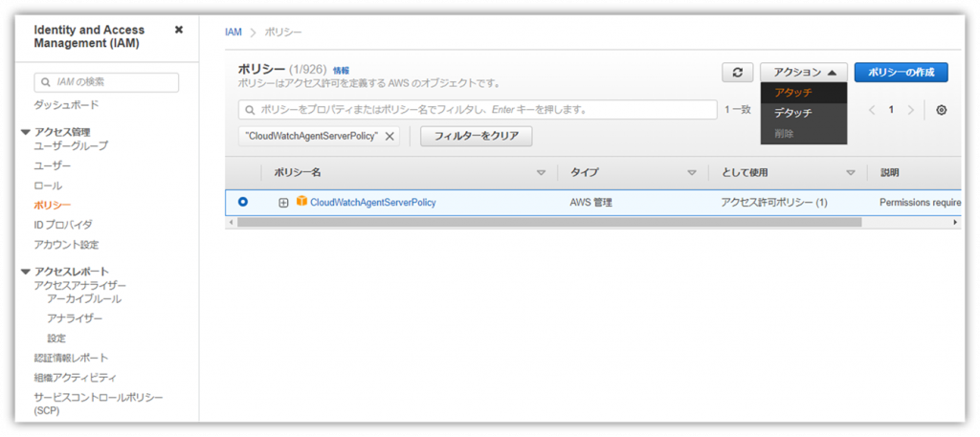The image size is (980, 437).
Task: Open アナライザー in the sidebar
Action: coord(75,318)
